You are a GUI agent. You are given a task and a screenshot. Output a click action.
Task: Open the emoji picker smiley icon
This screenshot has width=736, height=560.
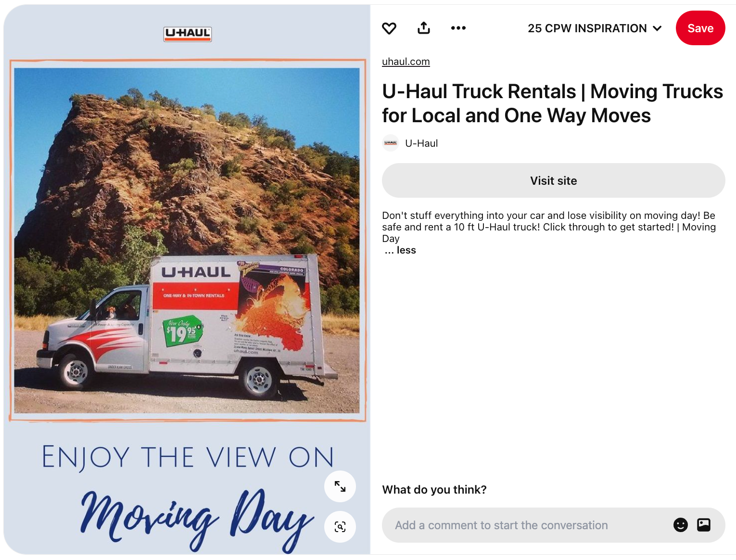tap(681, 525)
